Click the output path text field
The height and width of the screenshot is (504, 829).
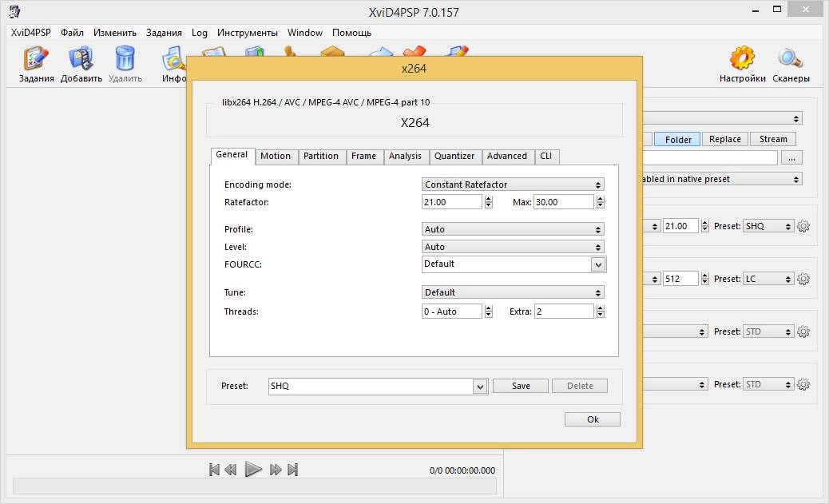pyautogui.click(x=710, y=157)
